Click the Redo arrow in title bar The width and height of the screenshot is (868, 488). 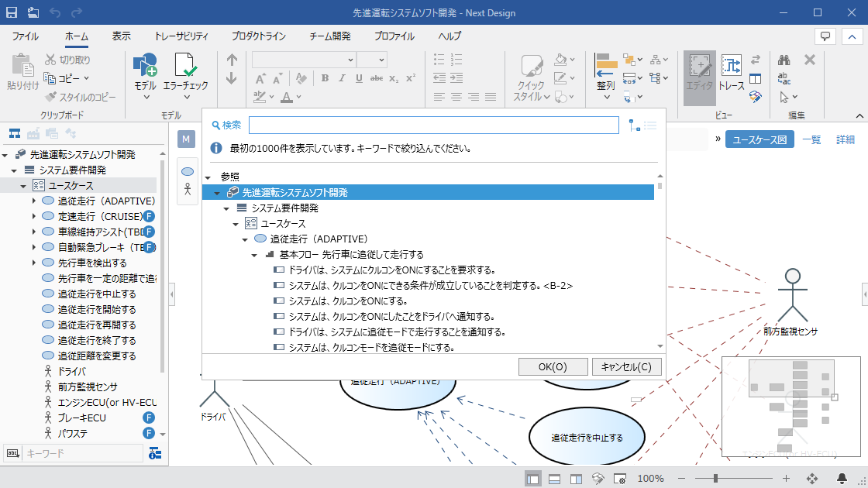click(77, 12)
